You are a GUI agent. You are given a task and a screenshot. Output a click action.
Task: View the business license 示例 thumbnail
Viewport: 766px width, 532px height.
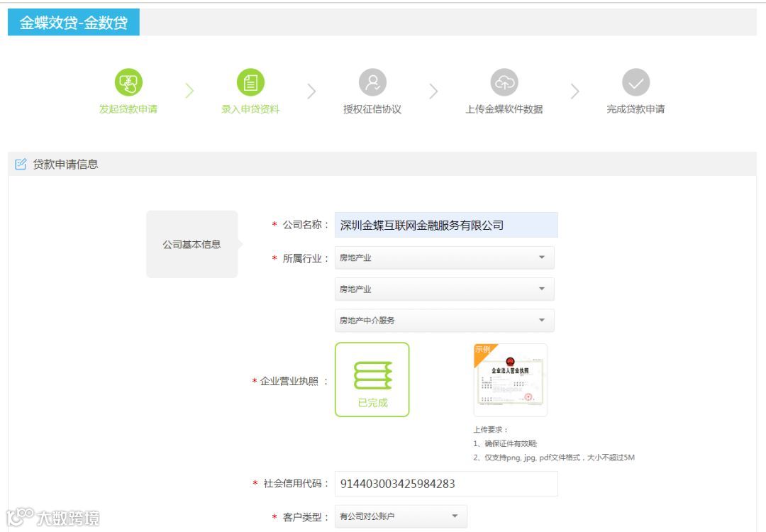(510, 379)
